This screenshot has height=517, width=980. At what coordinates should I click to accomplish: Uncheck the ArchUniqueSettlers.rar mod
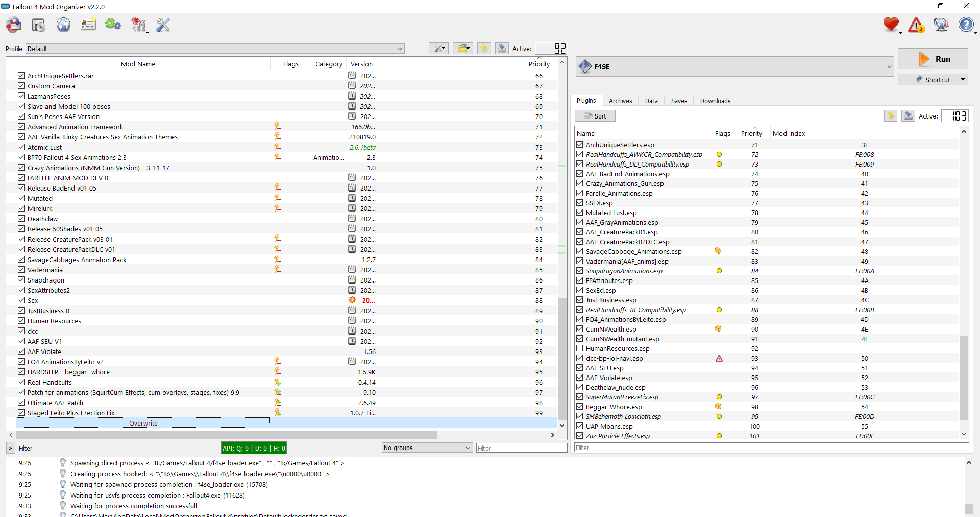(21, 76)
